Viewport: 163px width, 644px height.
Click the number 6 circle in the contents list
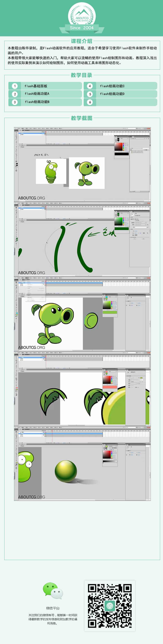pos(90,102)
